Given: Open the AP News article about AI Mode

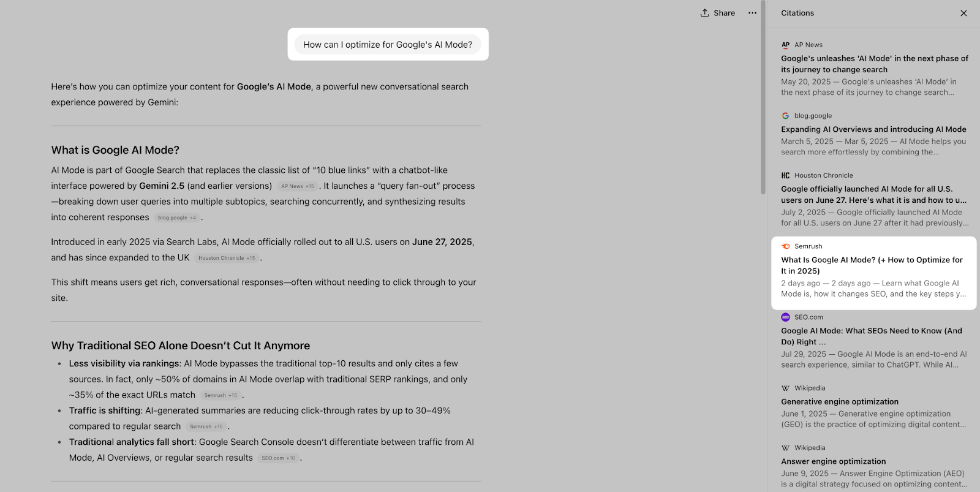Looking at the screenshot, I should 874,64.
